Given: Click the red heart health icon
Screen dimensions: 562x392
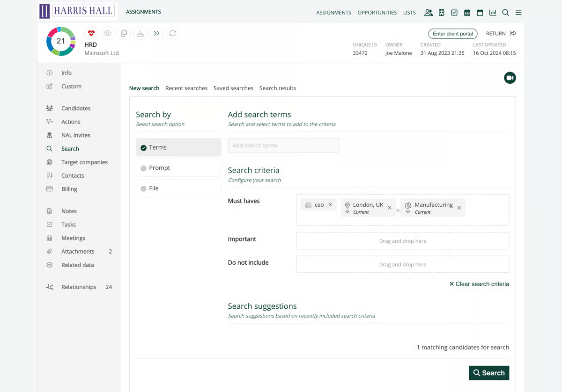Looking at the screenshot, I should (91, 33).
